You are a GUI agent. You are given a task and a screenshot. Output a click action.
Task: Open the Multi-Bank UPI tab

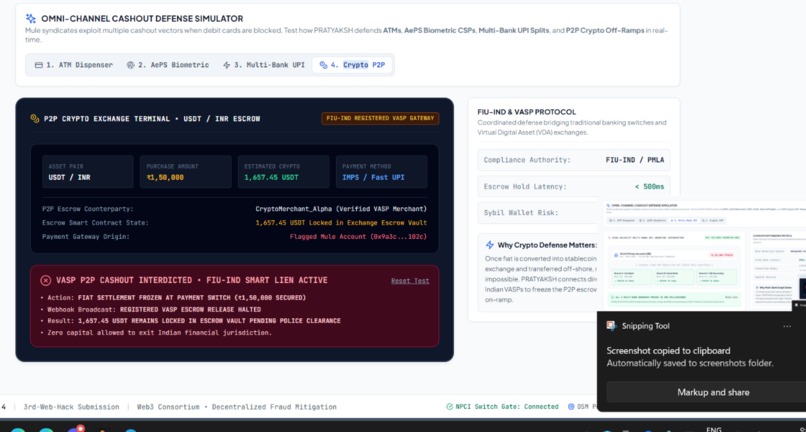tap(264, 65)
